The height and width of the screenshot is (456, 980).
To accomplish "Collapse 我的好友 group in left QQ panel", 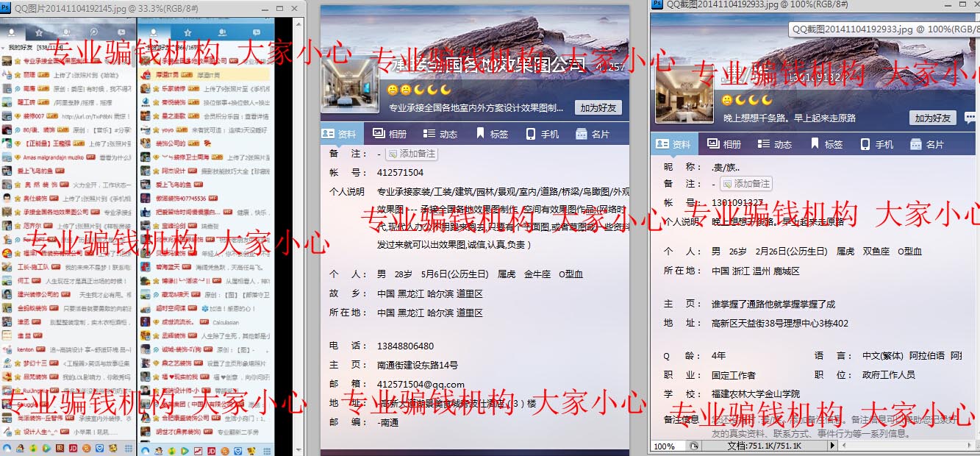I will [x=3, y=47].
